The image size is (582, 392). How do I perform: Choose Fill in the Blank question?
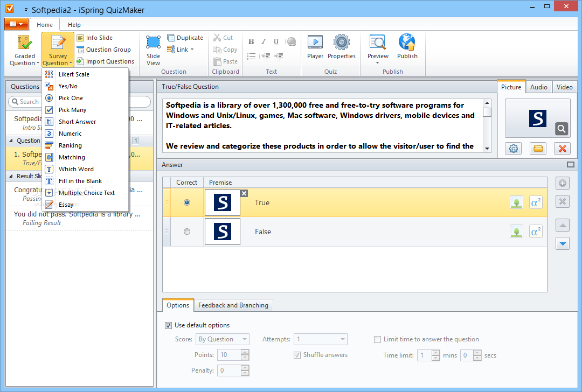[86, 181]
